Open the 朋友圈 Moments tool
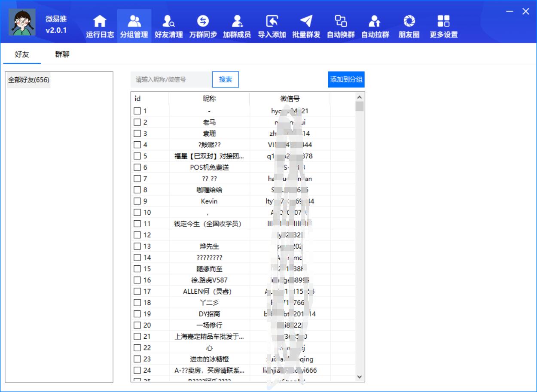537x392 pixels. click(409, 24)
